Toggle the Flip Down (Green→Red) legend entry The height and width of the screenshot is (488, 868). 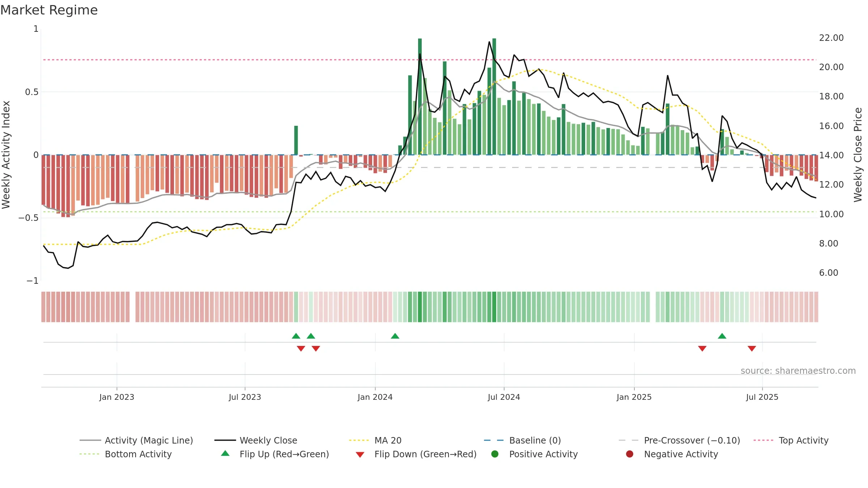pos(416,454)
